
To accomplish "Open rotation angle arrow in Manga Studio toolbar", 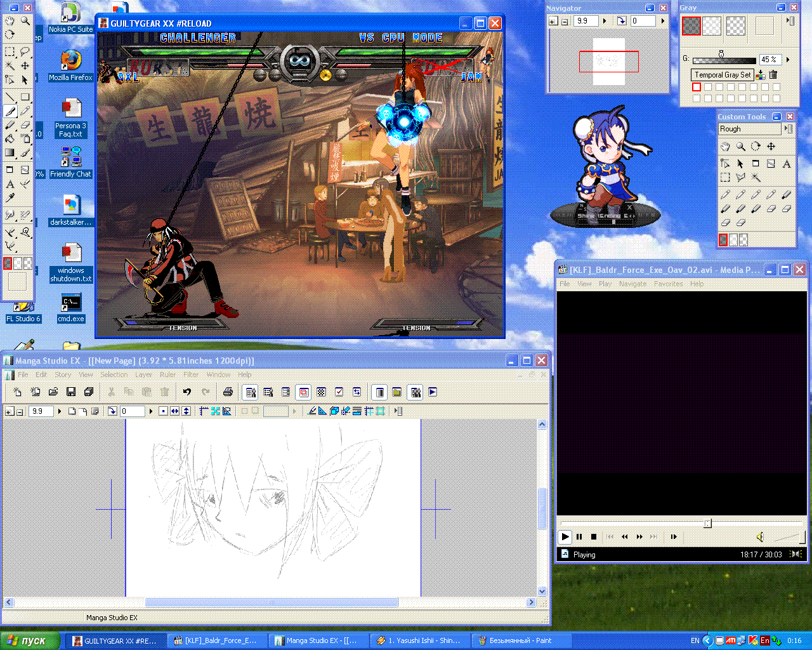I will click(x=151, y=411).
